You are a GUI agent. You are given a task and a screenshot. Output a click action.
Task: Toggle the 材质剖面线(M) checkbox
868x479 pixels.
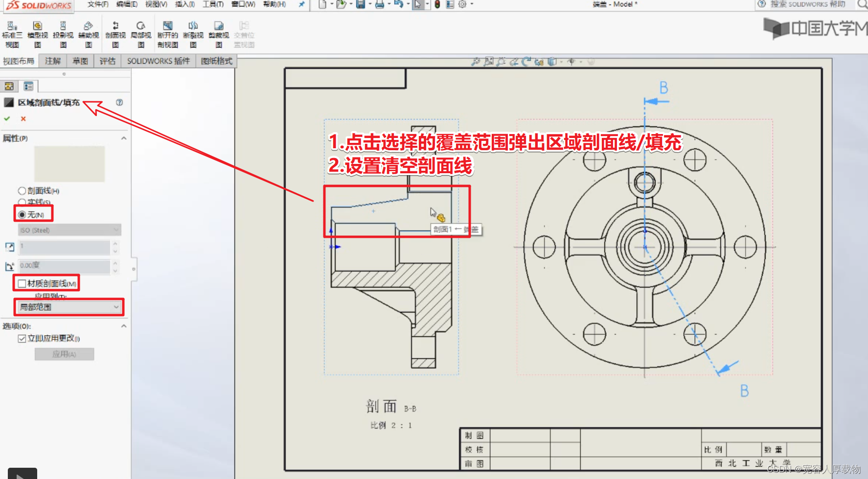coord(22,283)
